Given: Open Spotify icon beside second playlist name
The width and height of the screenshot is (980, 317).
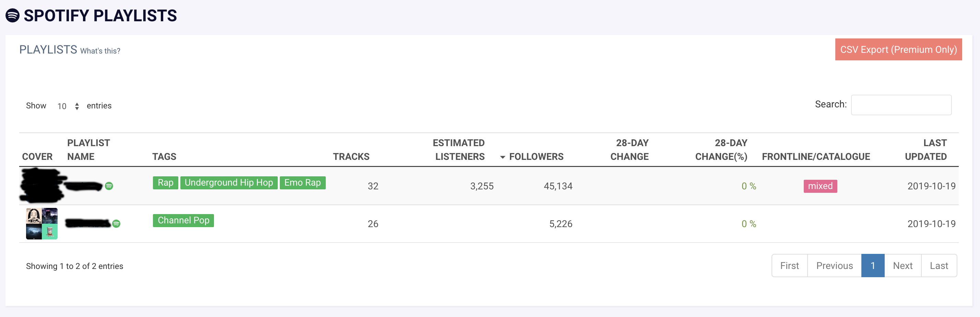Looking at the screenshot, I should [x=116, y=224].
